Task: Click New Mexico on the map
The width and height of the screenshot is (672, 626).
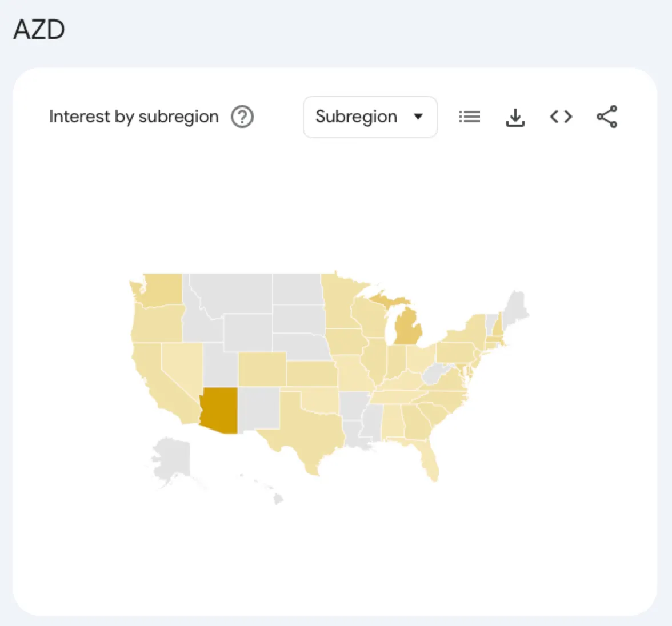Action: 259,409
